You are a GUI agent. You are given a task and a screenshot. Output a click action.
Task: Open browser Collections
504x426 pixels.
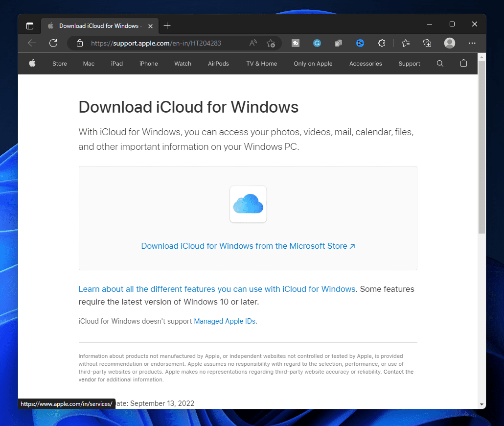(x=427, y=43)
